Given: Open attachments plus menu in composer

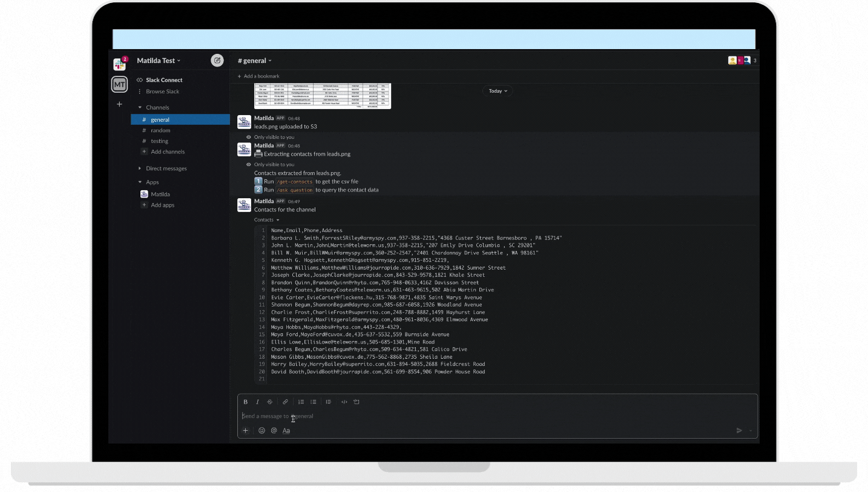Looking at the screenshot, I should click(x=245, y=430).
